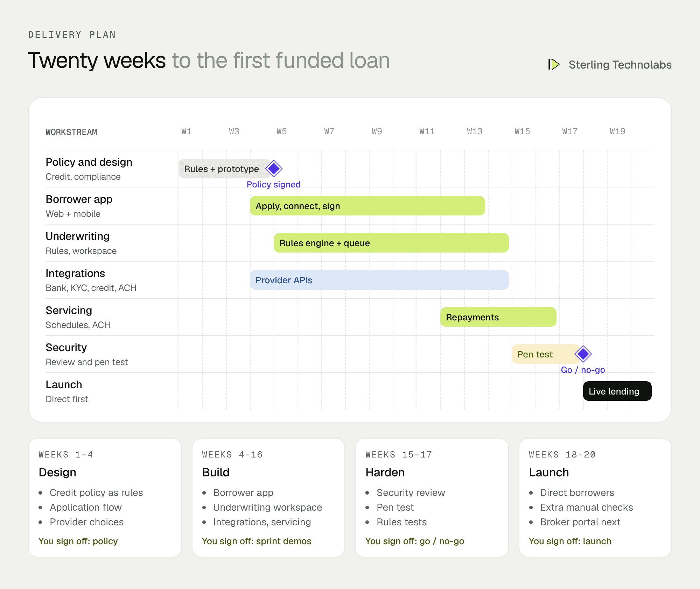Click the Twenty weeks headline

[x=97, y=60]
